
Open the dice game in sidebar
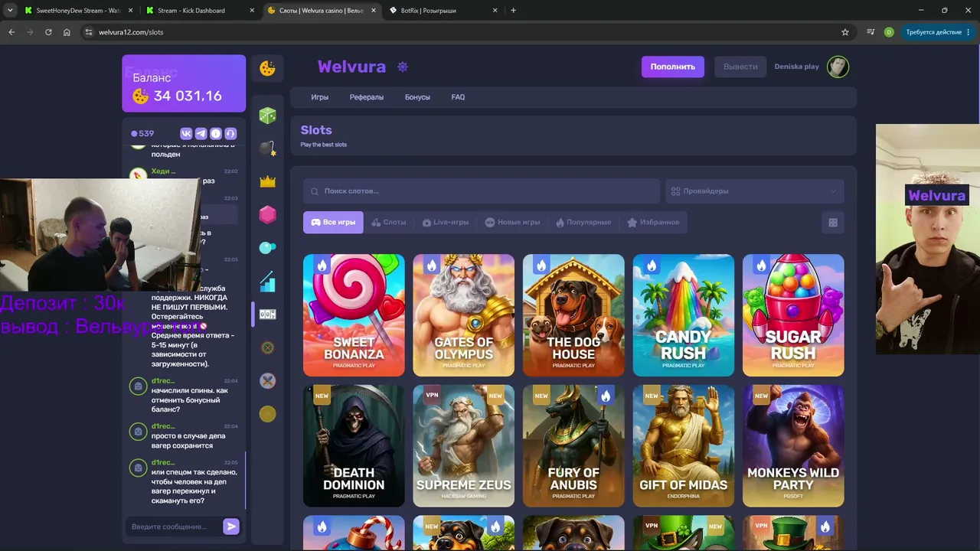tap(267, 116)
